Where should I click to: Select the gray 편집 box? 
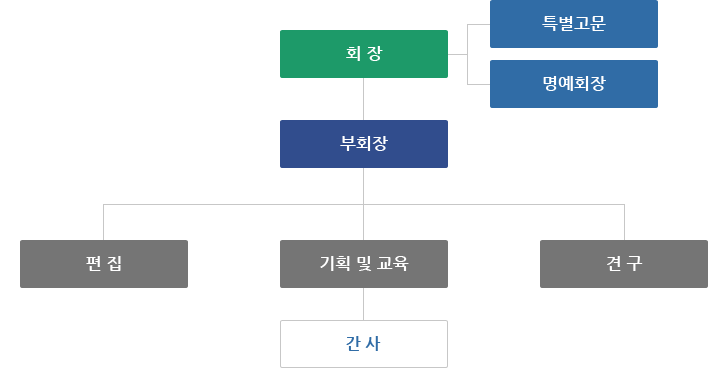tap(104, 264)
